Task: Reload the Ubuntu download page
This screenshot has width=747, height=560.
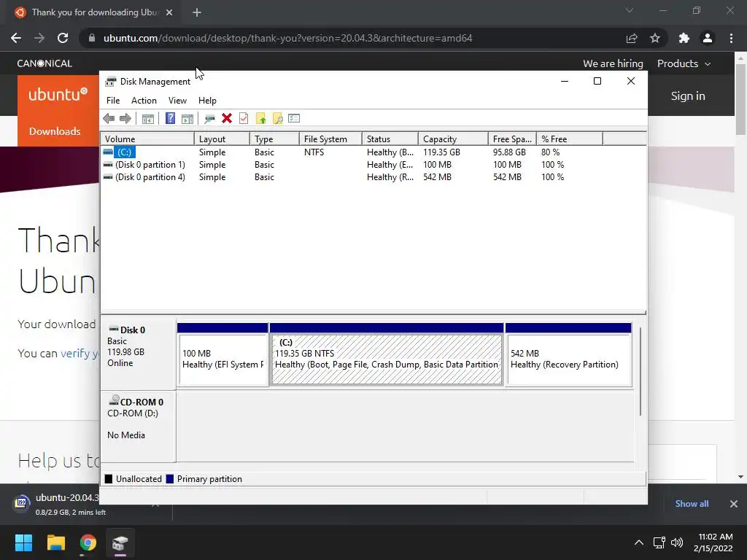Action: (63, 38)
